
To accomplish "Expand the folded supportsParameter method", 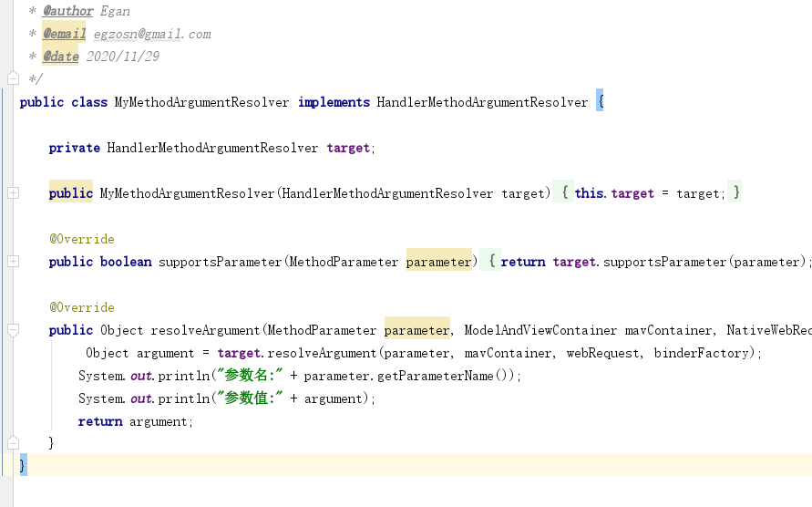I will pos(14,262).
